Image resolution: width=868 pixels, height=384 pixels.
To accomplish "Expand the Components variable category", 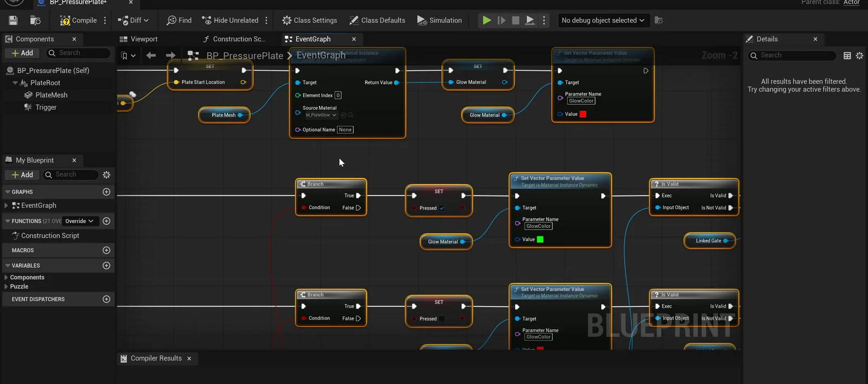I will point(6,278).
